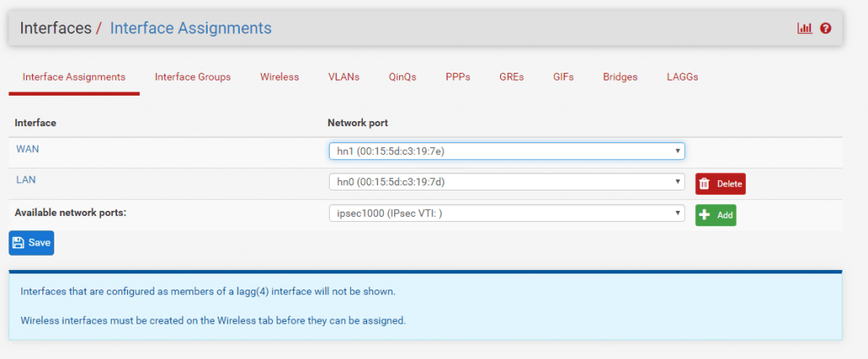Select the VLANs tab

(x=344, y=77)
